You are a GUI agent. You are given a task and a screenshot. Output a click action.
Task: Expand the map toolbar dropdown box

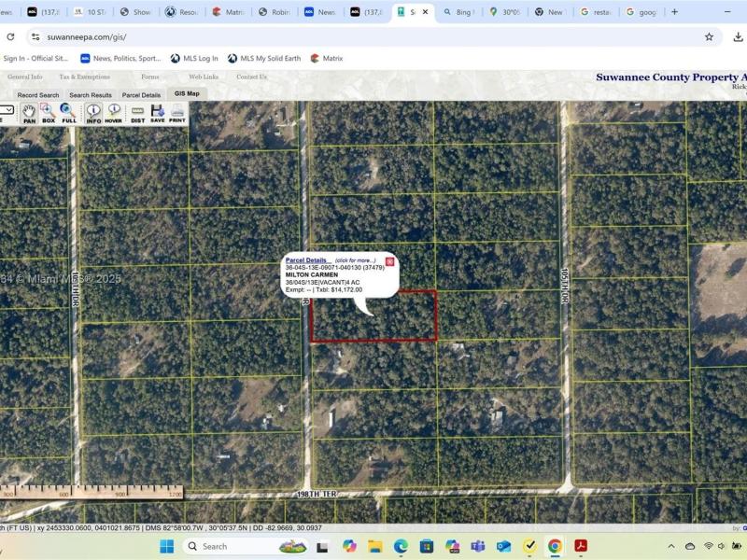pyautogui.click(x=7, y=110)
